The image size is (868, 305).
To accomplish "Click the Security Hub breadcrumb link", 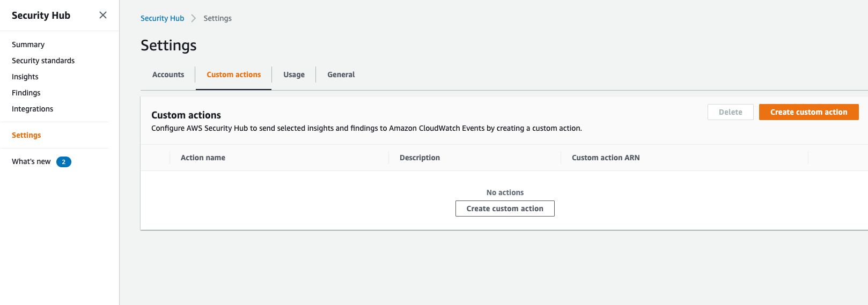I will tap(162, 18).
